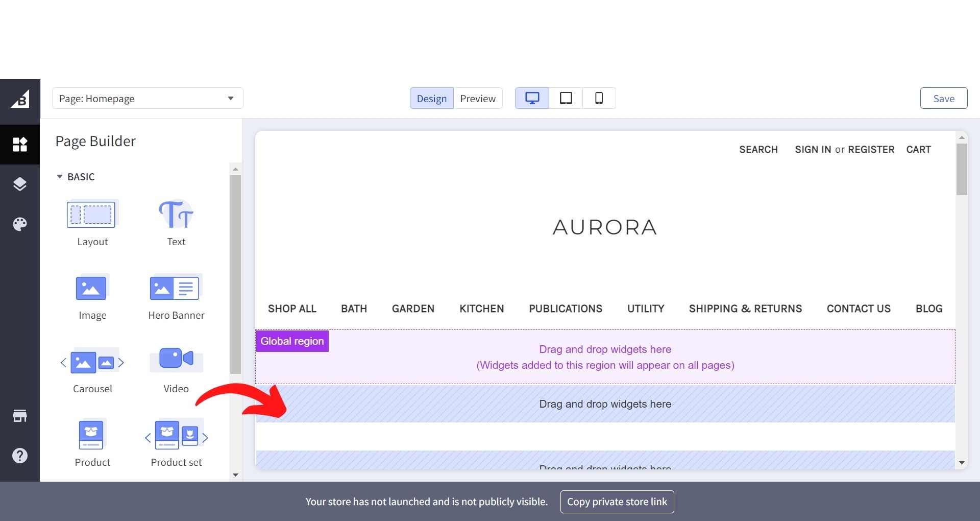Click the Save button
Image resolution: width=980 pixels, height=521 pixels.
(x=943, y=99)
